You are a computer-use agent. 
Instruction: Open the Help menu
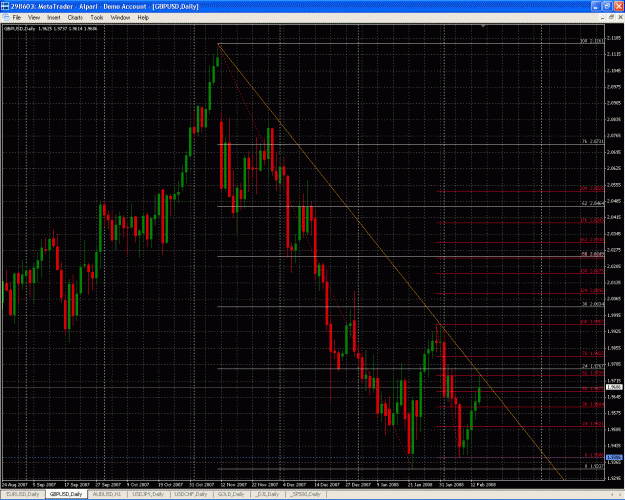[143, 18]
